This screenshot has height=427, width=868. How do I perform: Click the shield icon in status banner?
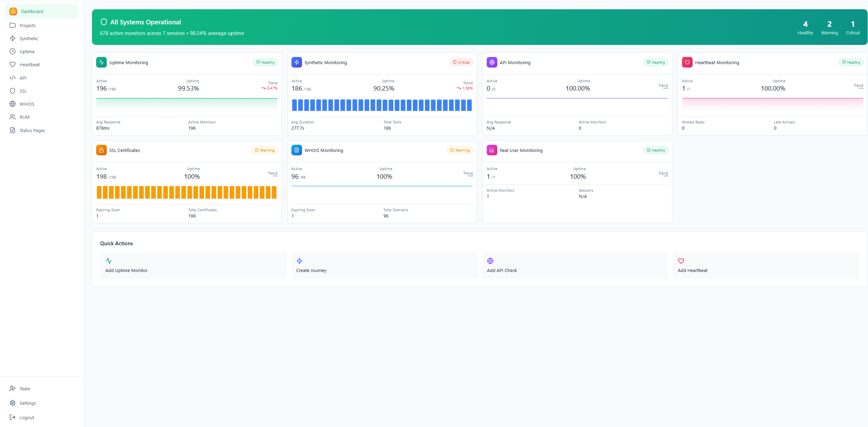click(x=104, y=22)
